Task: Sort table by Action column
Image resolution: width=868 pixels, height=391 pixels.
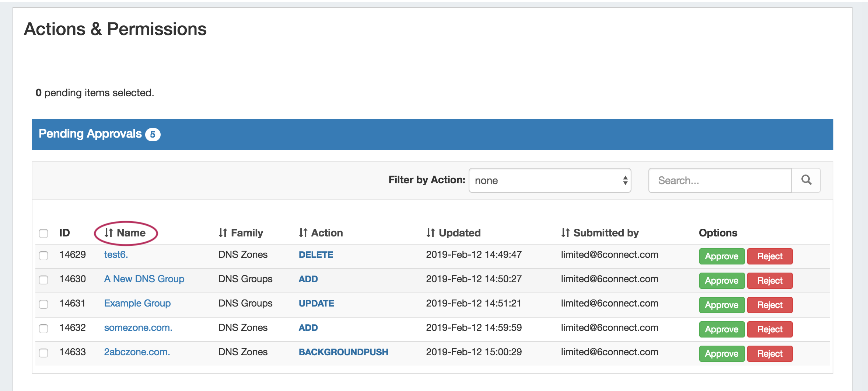Action: coord(321,233)
